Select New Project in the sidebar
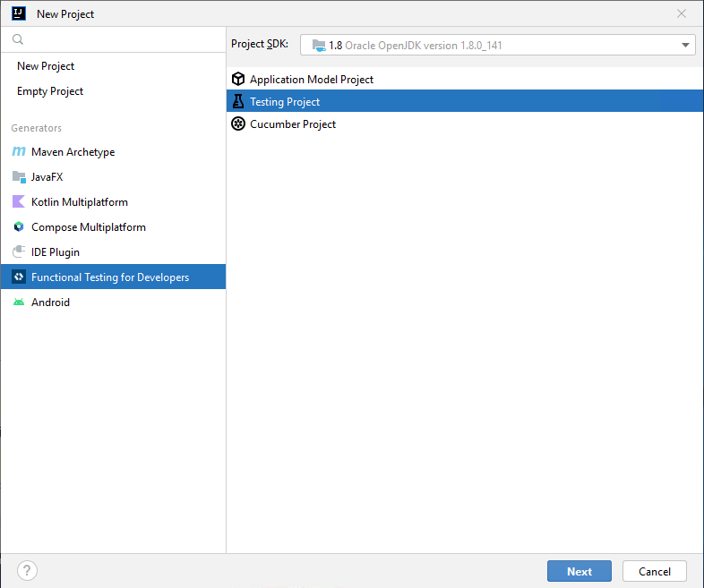The image size is (704, 588). click(46, 66)
